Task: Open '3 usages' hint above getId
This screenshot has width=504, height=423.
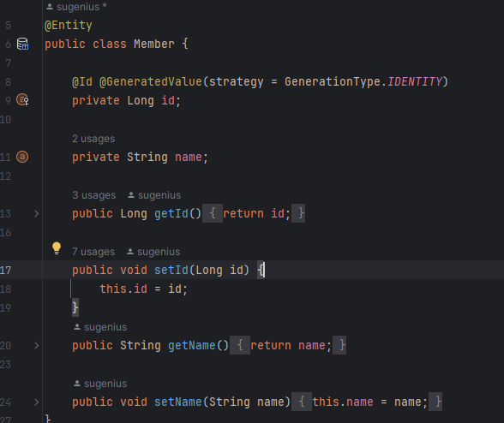Action: pos(94,195)
